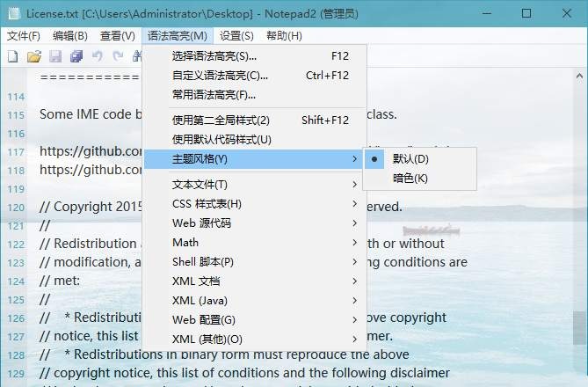
Task: Open the 设置(S) menu
Action: pyautogui.click(x=236, y=36)
